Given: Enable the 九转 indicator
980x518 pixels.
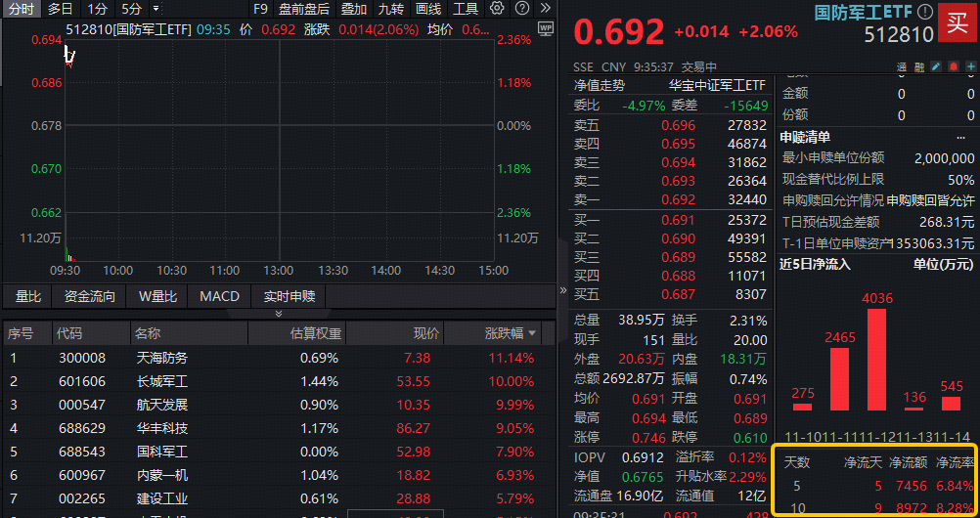Looking at the screenshot, I should [391, 9].
